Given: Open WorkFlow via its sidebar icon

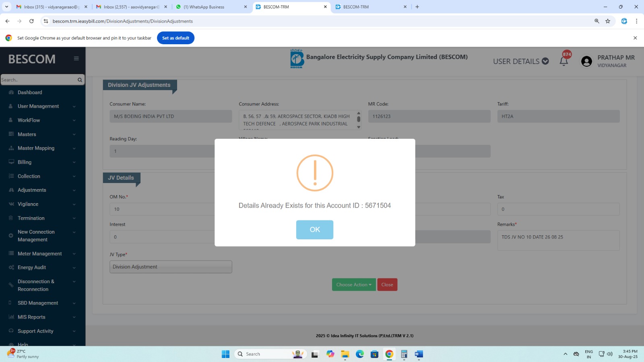Looking at the screenshot, I should tap(11, 120).
